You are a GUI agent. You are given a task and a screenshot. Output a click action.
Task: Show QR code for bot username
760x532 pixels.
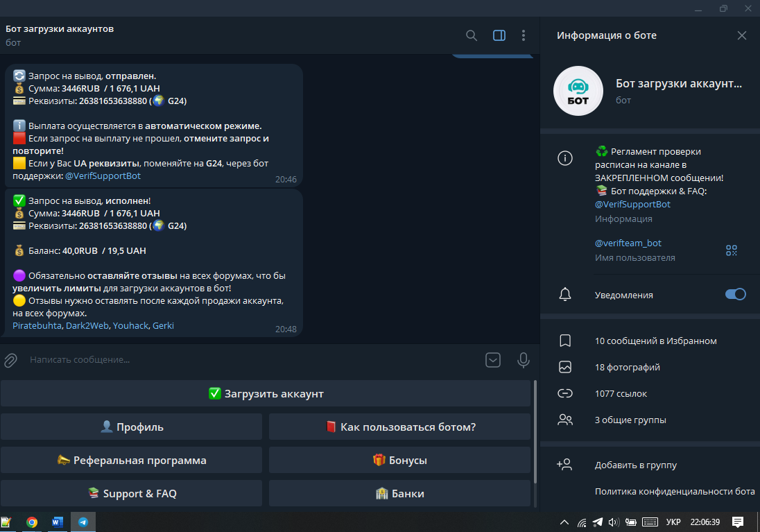tap(731, 250)
